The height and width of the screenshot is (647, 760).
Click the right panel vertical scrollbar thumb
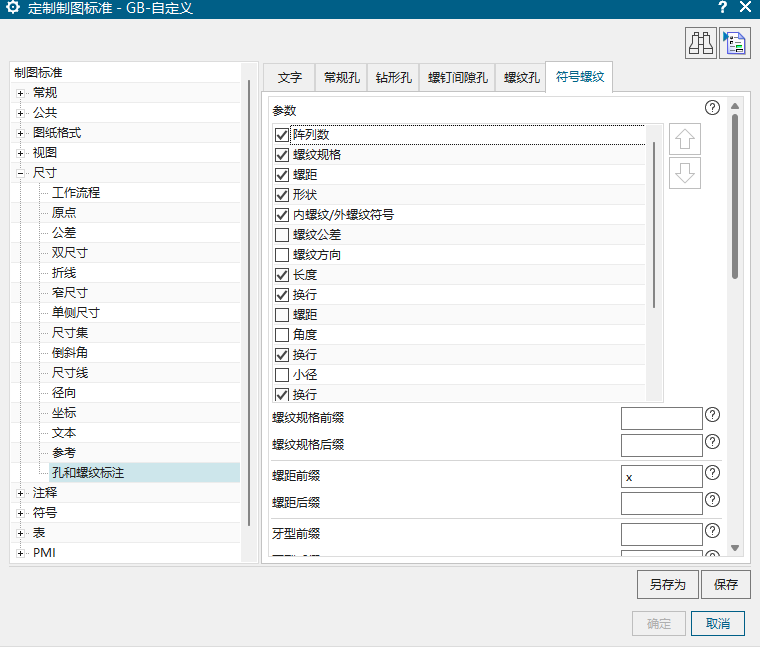(x=735, y=196)
